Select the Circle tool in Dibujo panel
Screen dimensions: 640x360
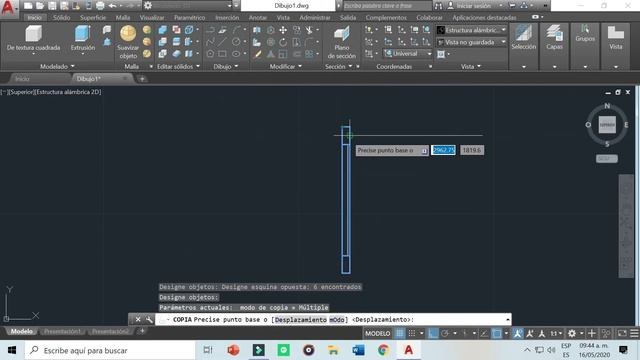coord(236,42)
